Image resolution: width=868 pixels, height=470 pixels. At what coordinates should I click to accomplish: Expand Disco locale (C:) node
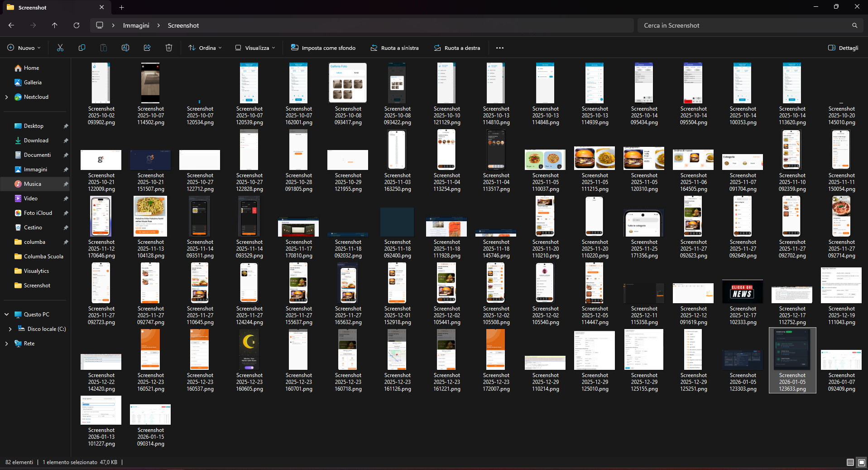coord(10,329)
